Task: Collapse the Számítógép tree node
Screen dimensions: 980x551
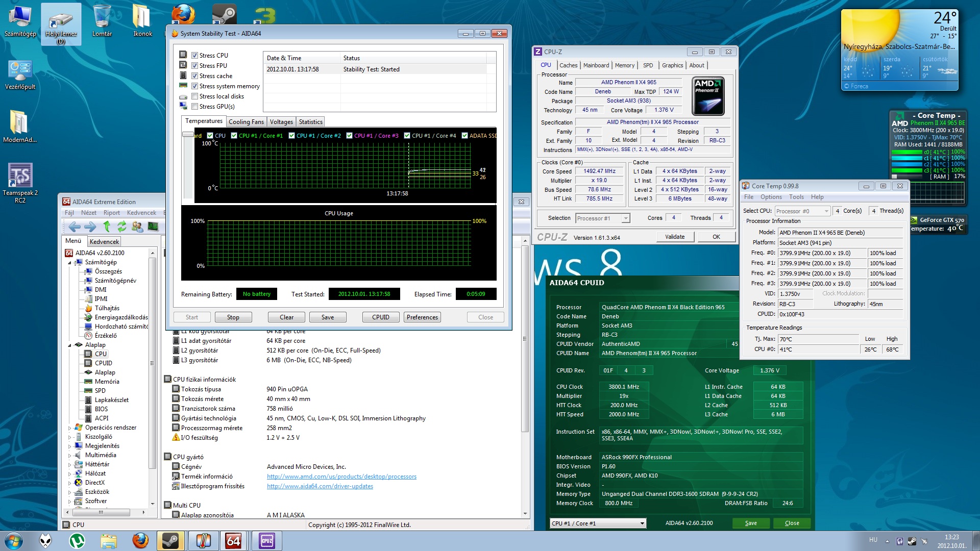Action: tap(70, 262)
